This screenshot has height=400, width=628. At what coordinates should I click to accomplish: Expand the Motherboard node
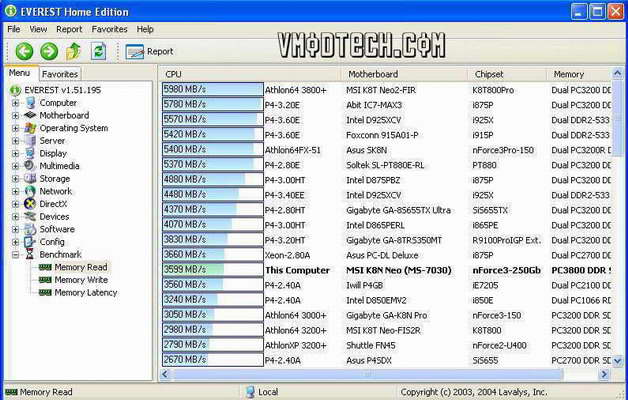[15, 116]
